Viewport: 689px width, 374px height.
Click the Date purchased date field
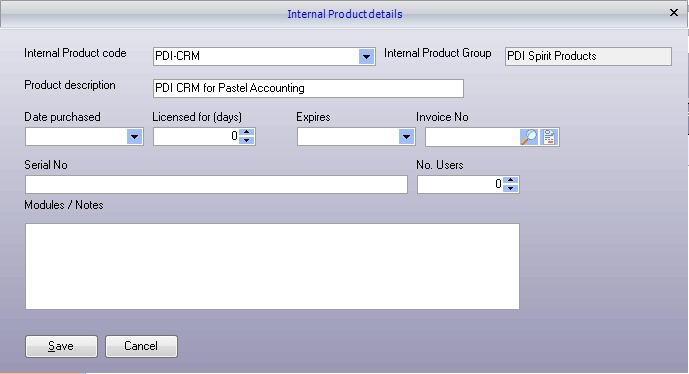76,137
